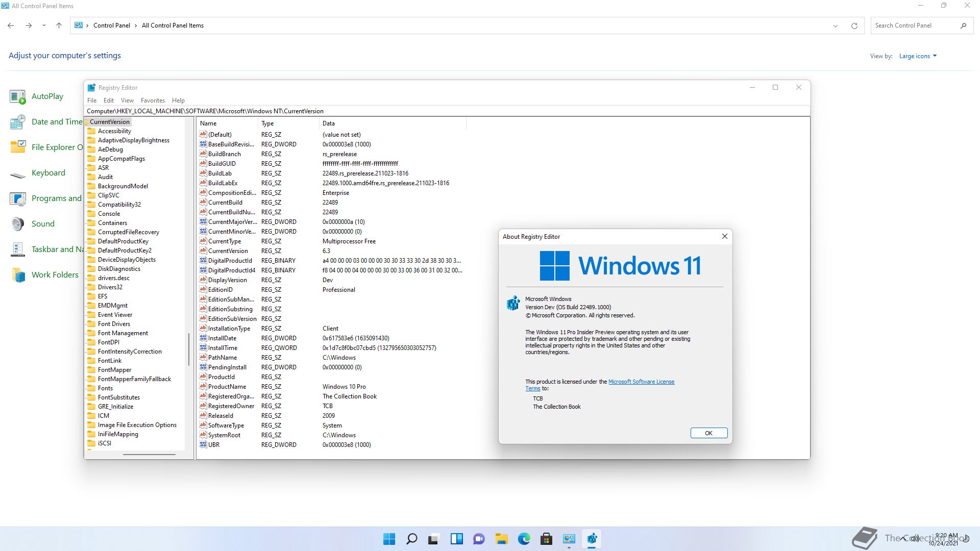Image resolution: width=980 pixels, height=551 pixels.
Task: Open Task View from the taskbar
Action: (x=434, y=539)
